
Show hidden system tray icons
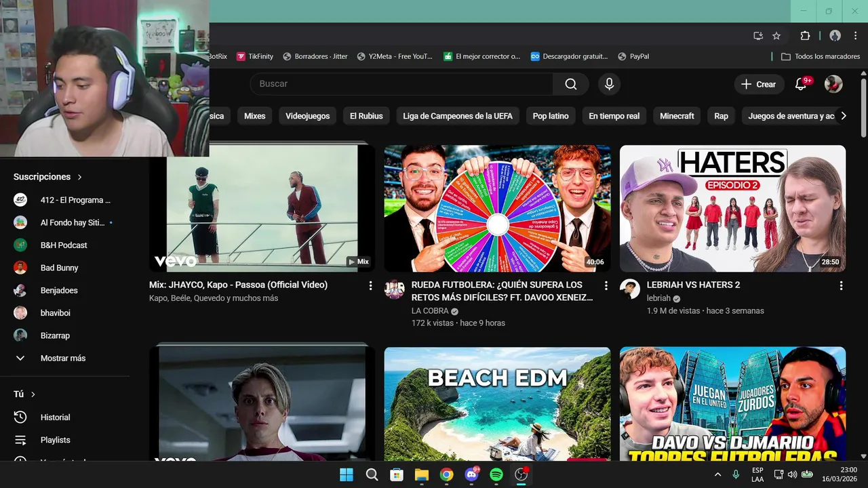click(x=717, y=474)
